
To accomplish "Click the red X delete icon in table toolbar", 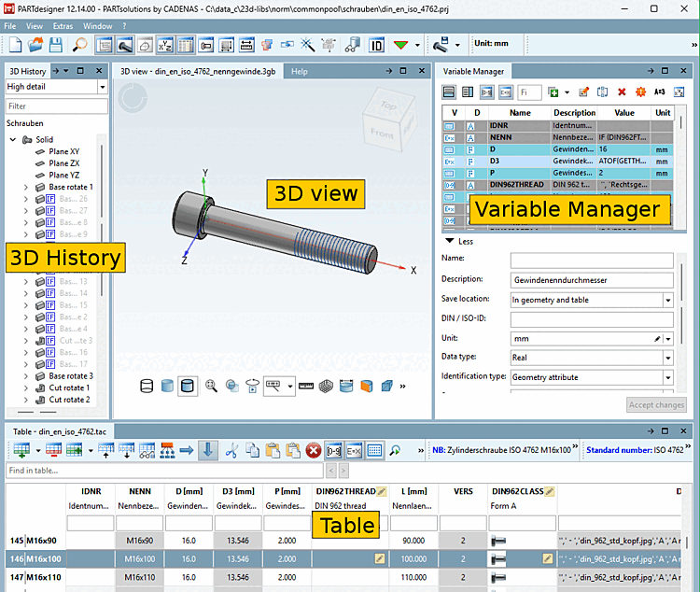I will (314, 451).
